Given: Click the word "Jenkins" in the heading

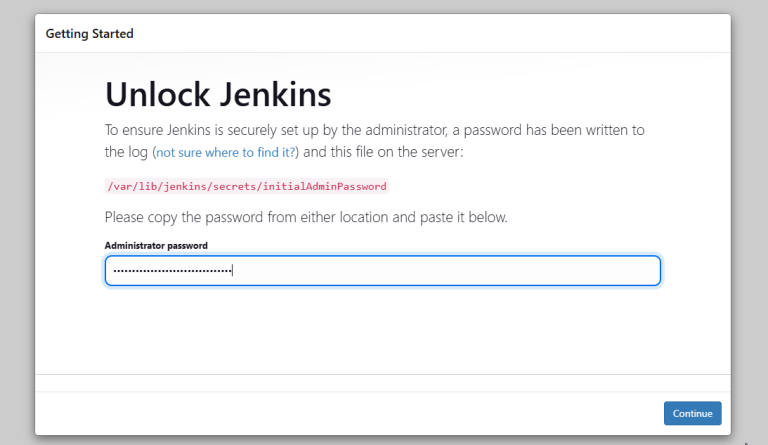Looking at the screenshot, I should (272, 95).
